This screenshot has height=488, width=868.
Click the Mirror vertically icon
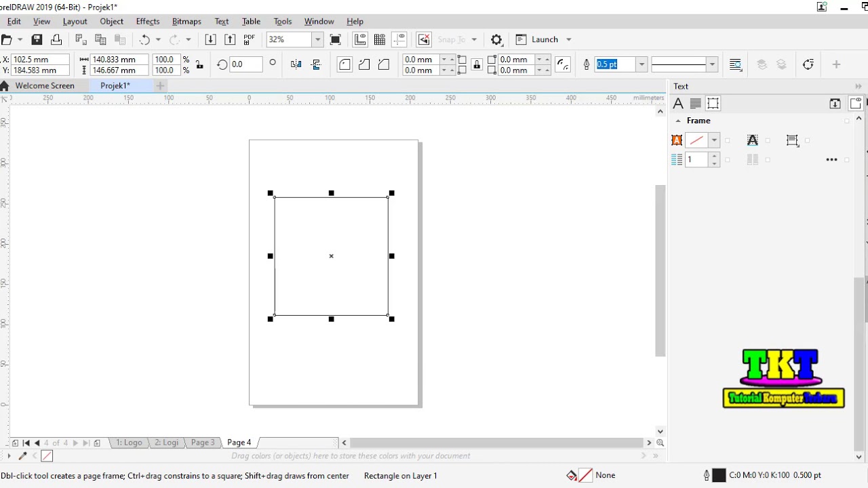pos(315,64)
